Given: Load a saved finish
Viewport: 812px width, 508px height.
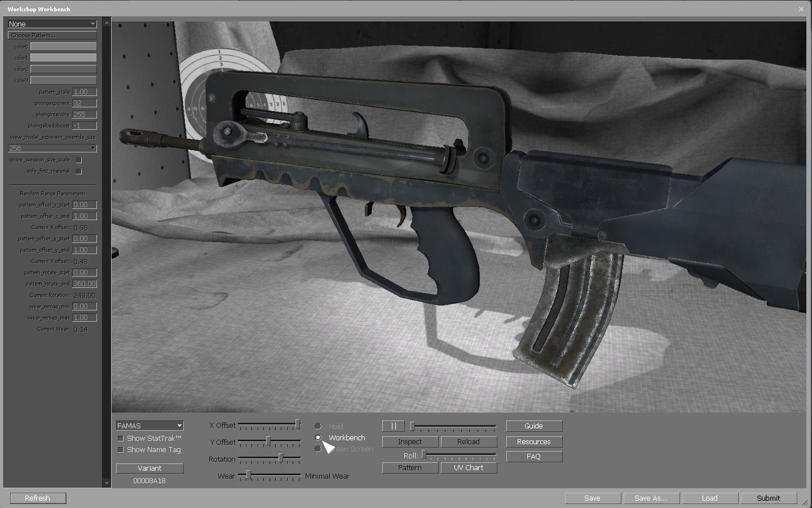Looking at the screenshot, I should coord(710,498).
